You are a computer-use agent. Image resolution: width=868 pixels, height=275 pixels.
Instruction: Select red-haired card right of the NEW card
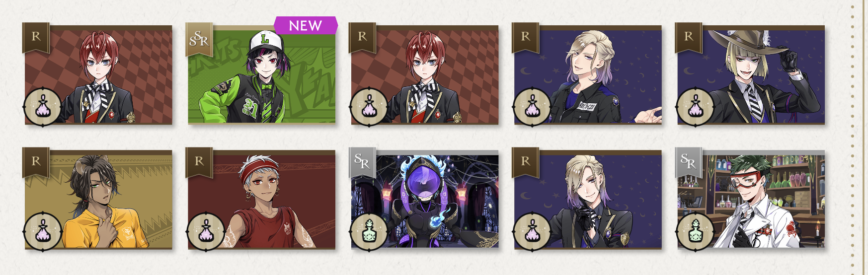click(425, 74)
